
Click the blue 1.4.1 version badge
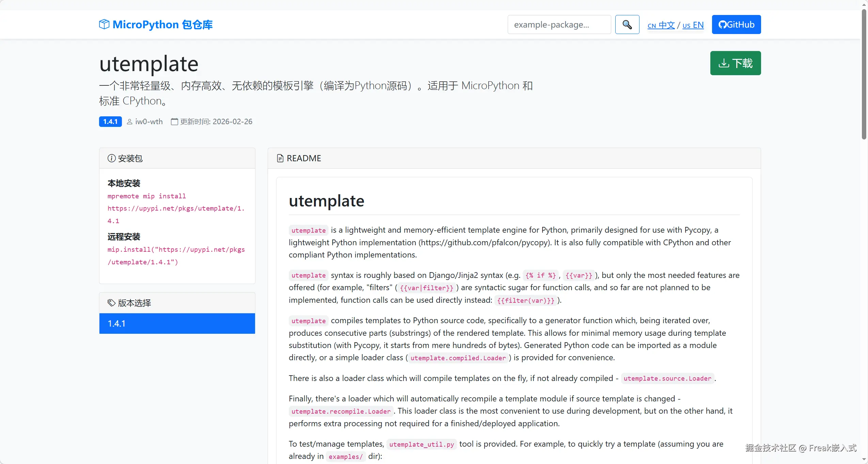tap(110, 122)
